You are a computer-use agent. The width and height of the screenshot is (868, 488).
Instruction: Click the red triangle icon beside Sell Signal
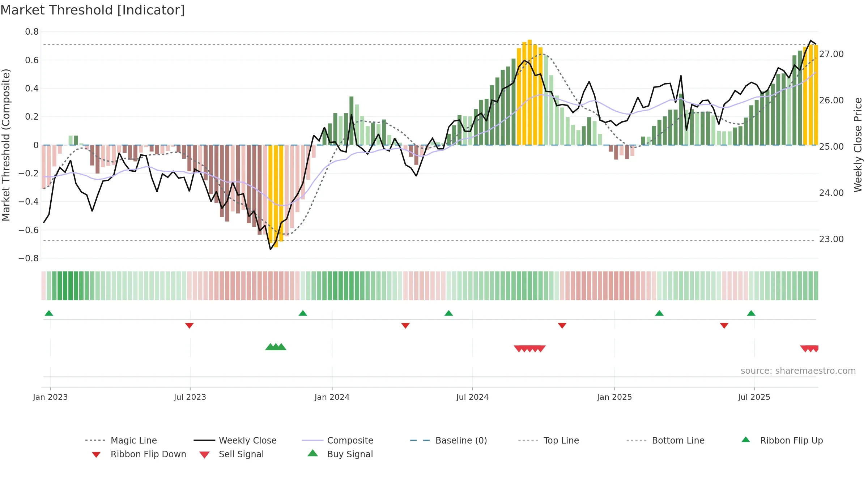point(204,455)
